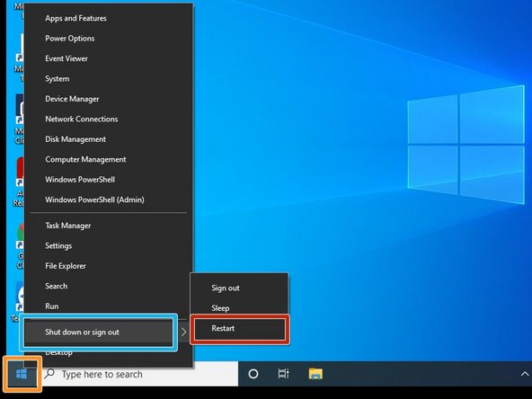Open File Explorer from the taskbar
Screen dimensions: 532x399
point(315,374)
